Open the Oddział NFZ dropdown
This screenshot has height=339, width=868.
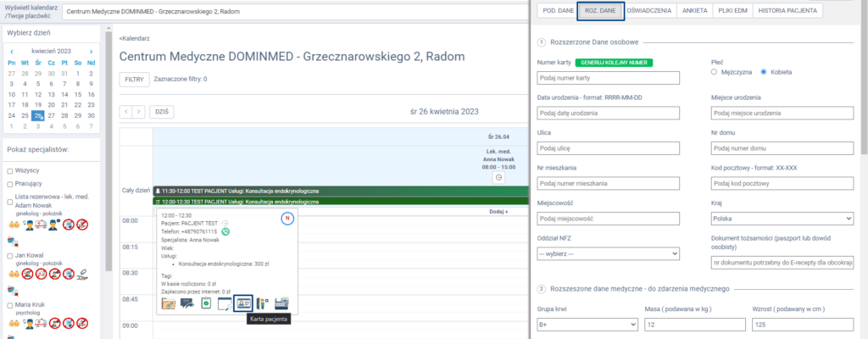(609, 253)
